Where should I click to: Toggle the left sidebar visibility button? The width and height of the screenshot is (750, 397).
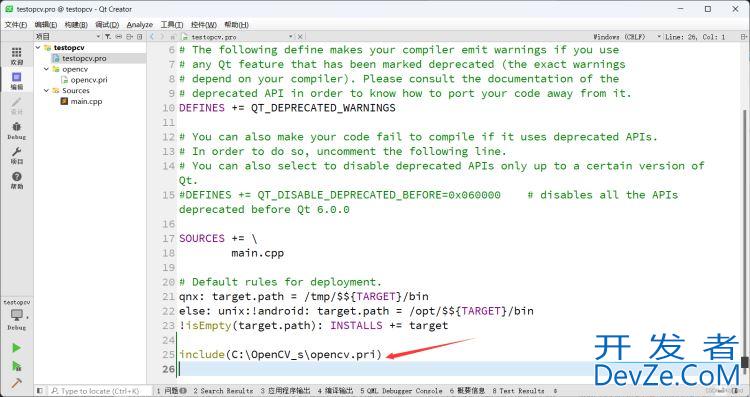pyautogui.click(x=41, y=391)
